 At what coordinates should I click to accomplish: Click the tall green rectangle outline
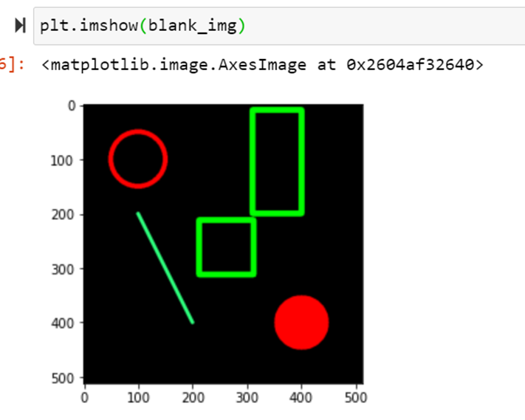(x=277, y=162)
